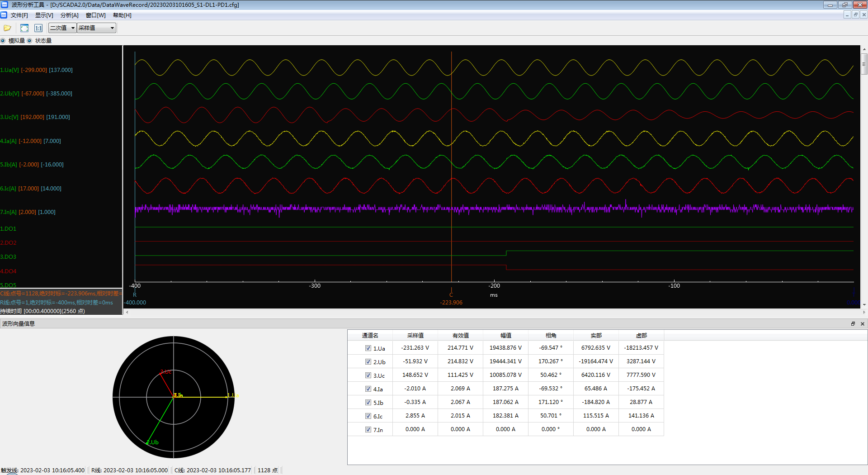This screenshot has height=475, width=868.
Task: Open a waveform file with the folder icon
Action: point(7,28)
